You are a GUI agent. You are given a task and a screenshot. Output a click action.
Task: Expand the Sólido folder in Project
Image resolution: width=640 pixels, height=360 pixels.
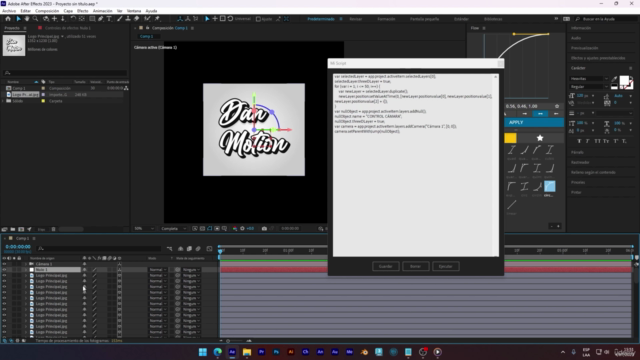3,101
